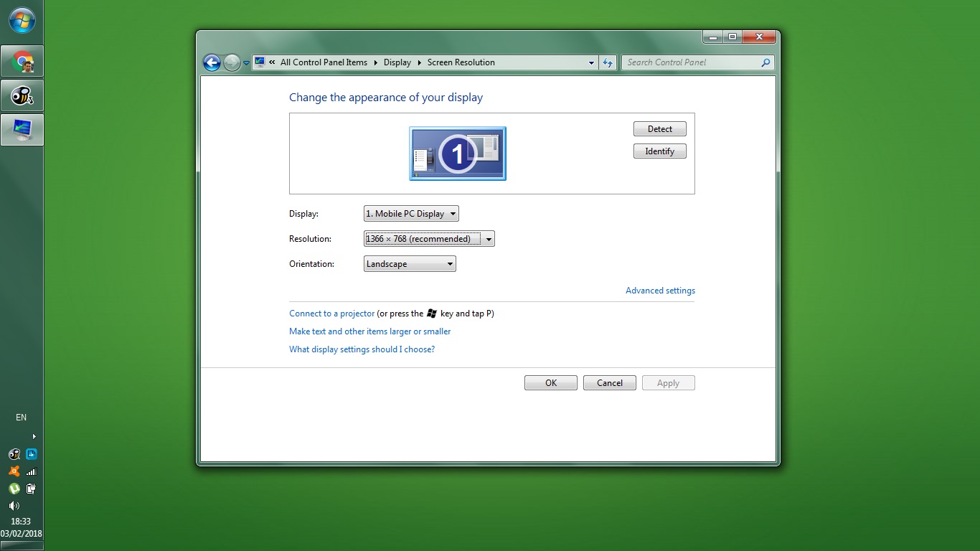Click the Detect button
Viewport: 980px width, 551px height.
pyautogui.click(x=660, y=129)
